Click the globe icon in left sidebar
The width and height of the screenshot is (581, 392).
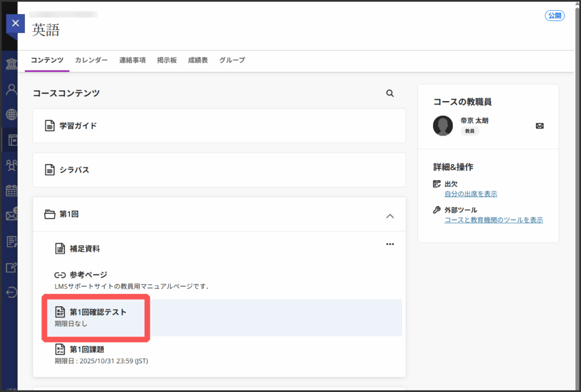(11, 115)
